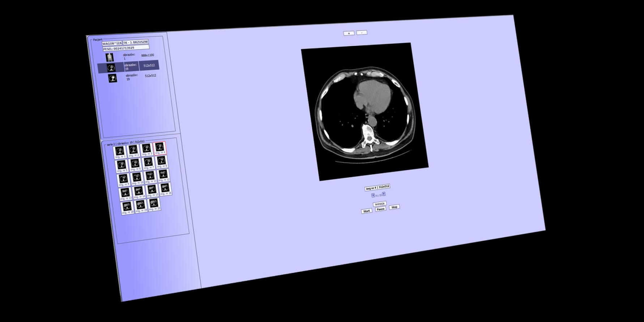
Task: Start the animation playback
Action: pos(367,211)
